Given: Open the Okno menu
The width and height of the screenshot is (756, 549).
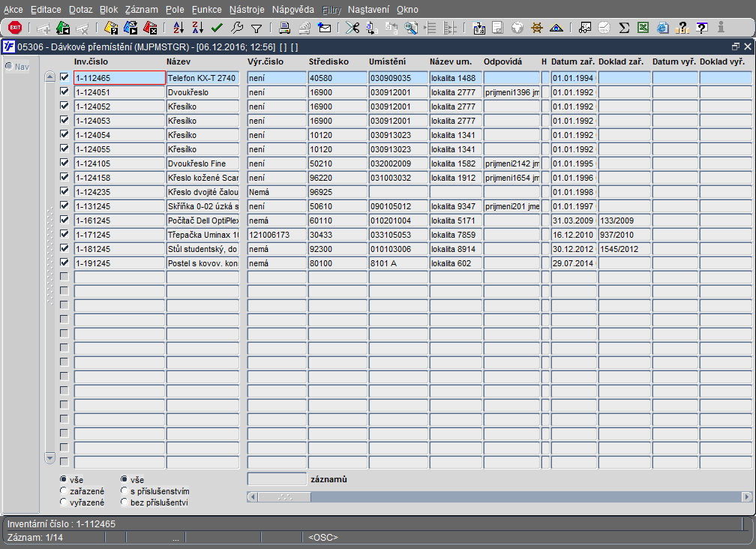Looking at the screenshot, I should click(407, 10).
